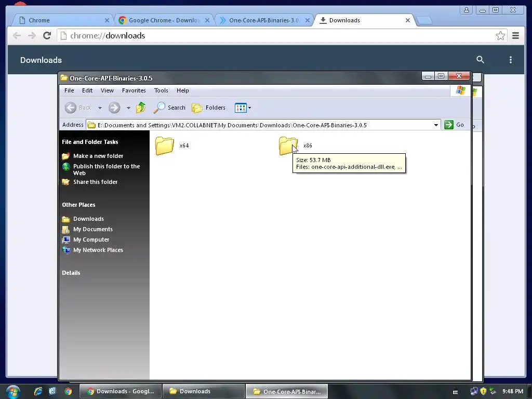Bookmark this page with the star icon
The width and height of the screenshot is (532, 399).
tap(500, 36)
